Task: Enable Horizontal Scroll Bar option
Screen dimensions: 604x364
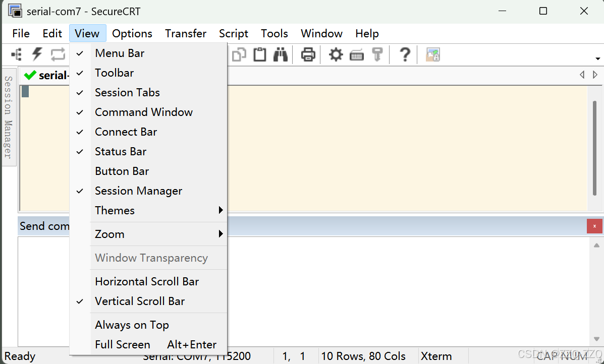Action: click(x=148, y=281)
